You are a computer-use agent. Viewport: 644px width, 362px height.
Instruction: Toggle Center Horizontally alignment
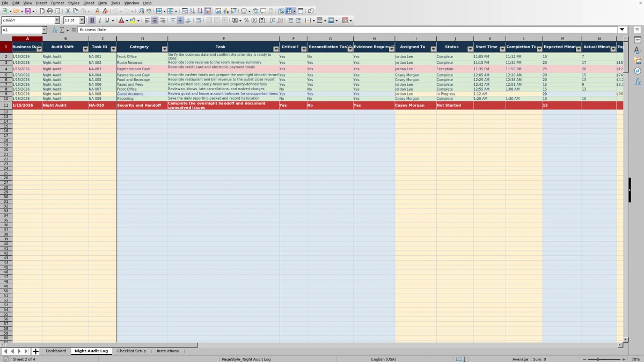(x=155, y=20)
